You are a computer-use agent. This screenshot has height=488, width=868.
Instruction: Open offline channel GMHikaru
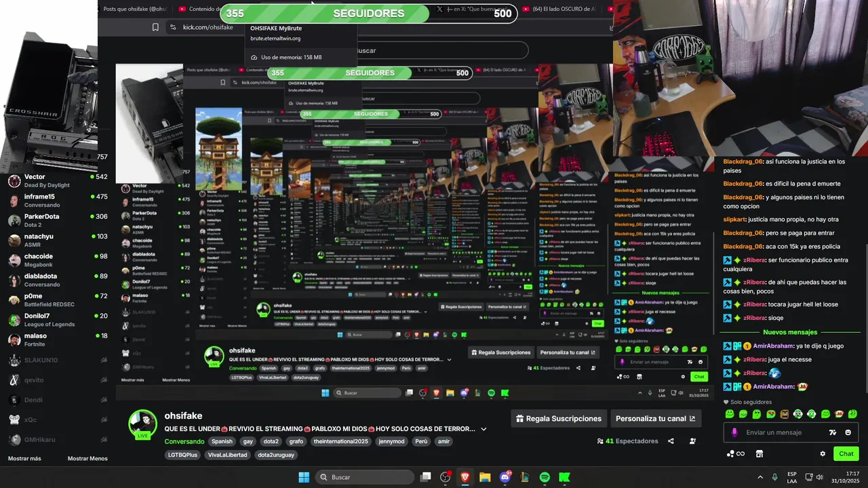[x=58, y=439]
